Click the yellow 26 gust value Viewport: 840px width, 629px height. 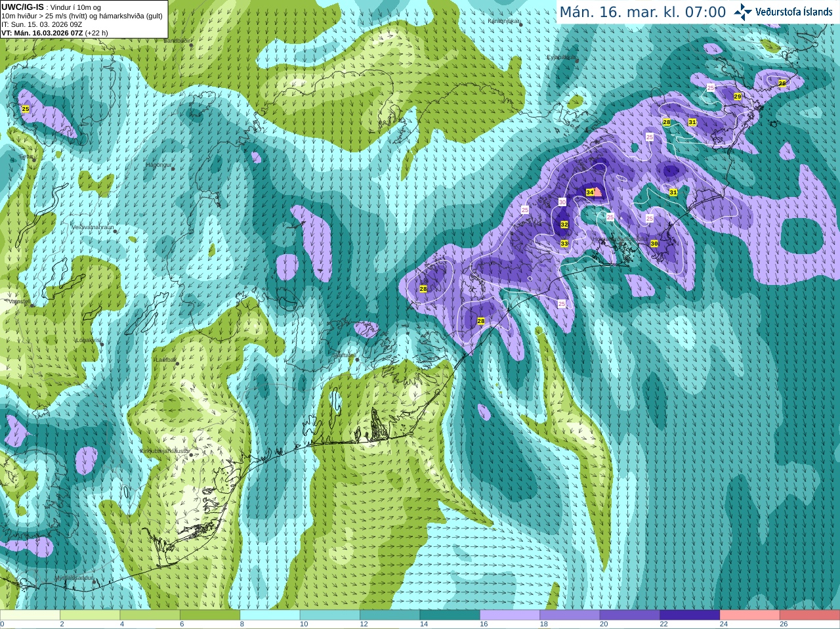[x=782, y=83]
